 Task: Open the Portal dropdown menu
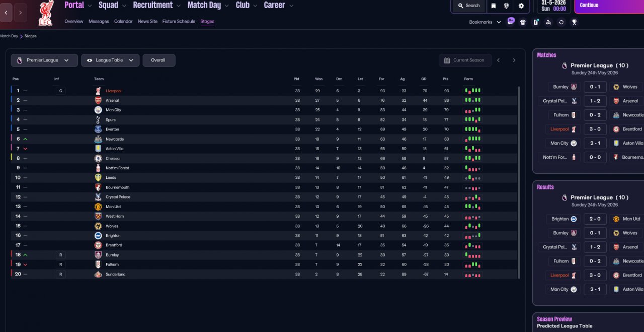point(78,5)
